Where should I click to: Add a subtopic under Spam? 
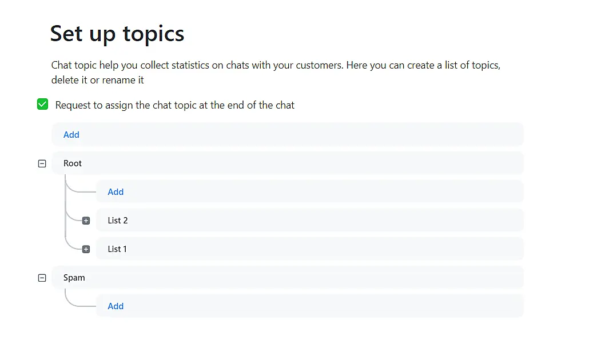coord(116,306)
